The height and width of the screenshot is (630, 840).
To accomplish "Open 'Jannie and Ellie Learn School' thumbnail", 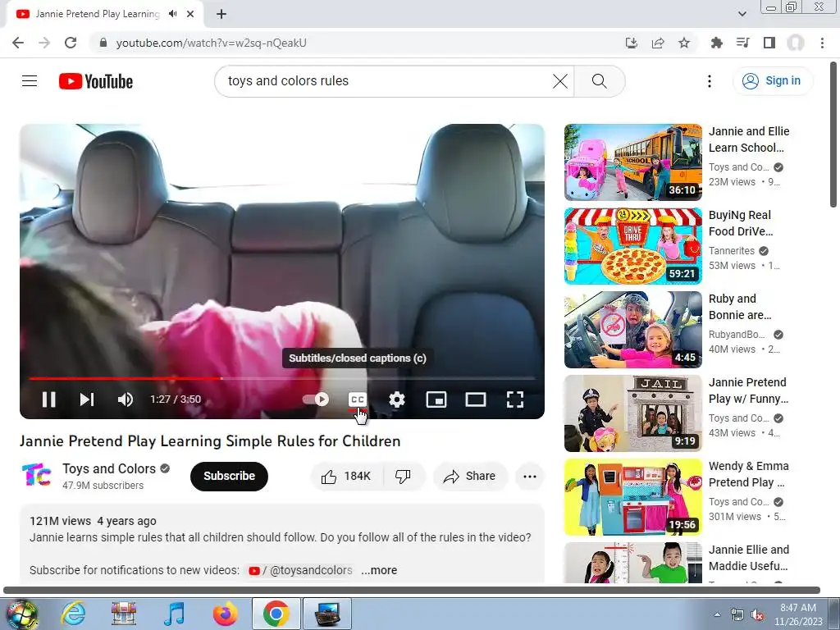I will pyautogui.click(x=632, y=162).
